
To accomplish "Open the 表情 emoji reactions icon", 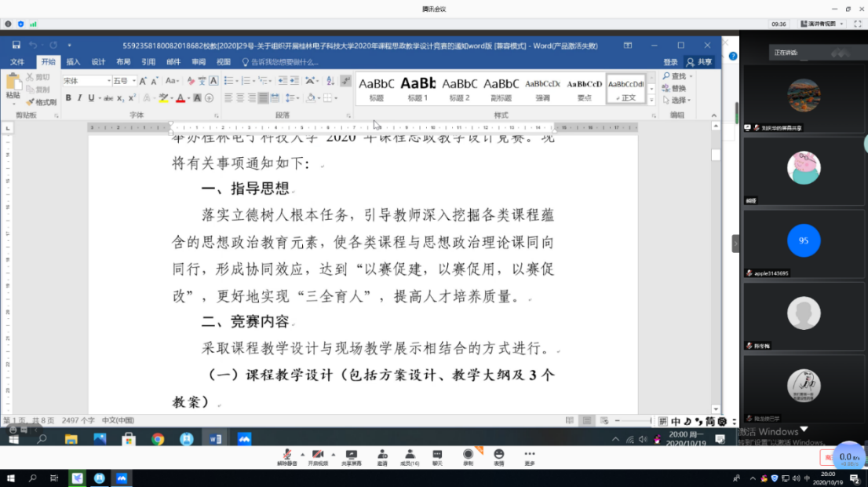I will tap(499, 455).
